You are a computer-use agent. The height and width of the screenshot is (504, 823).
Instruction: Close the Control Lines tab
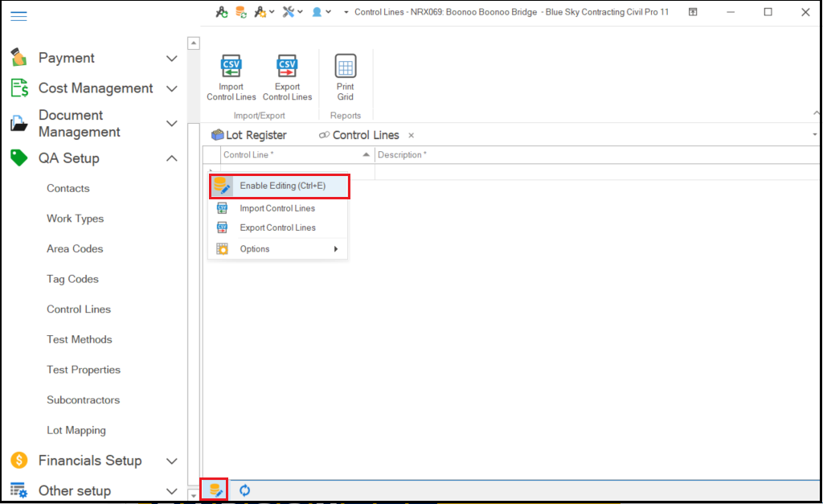coord(411,136)
